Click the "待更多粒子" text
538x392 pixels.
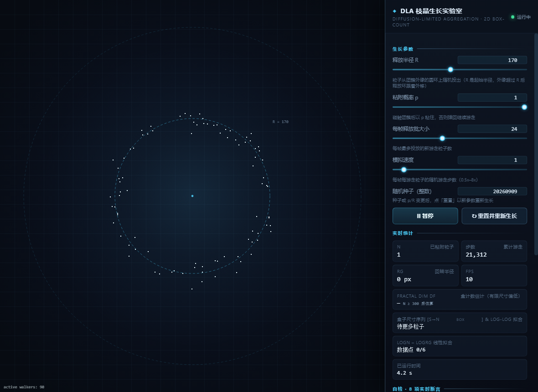[410, 326]
